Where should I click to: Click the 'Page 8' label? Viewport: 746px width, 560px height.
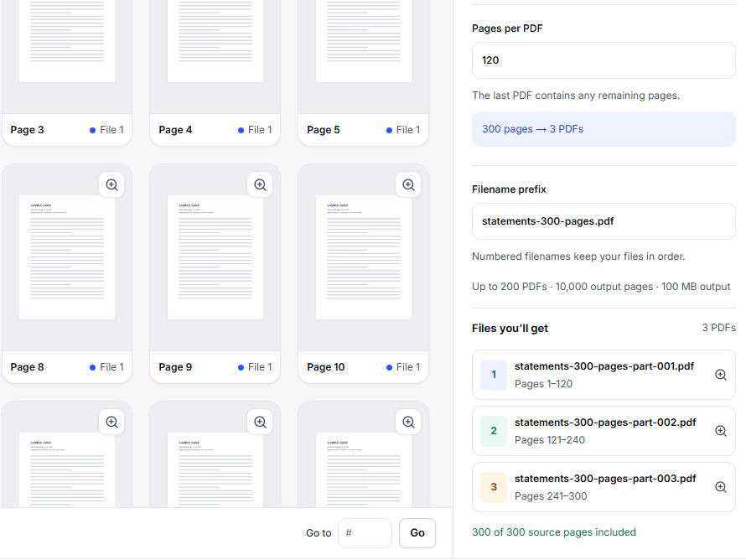(x=27, y=367)
